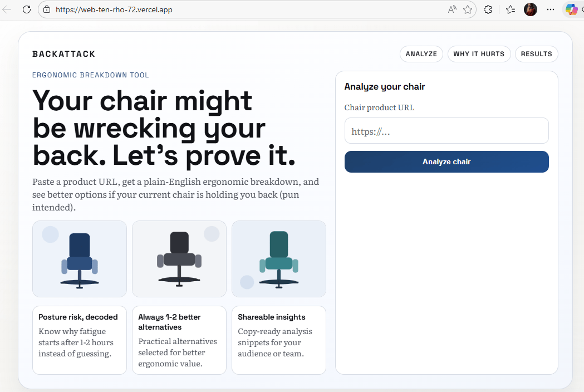Go to Analyze section
This screenshot has width=584, height=392.
[421, 54]
